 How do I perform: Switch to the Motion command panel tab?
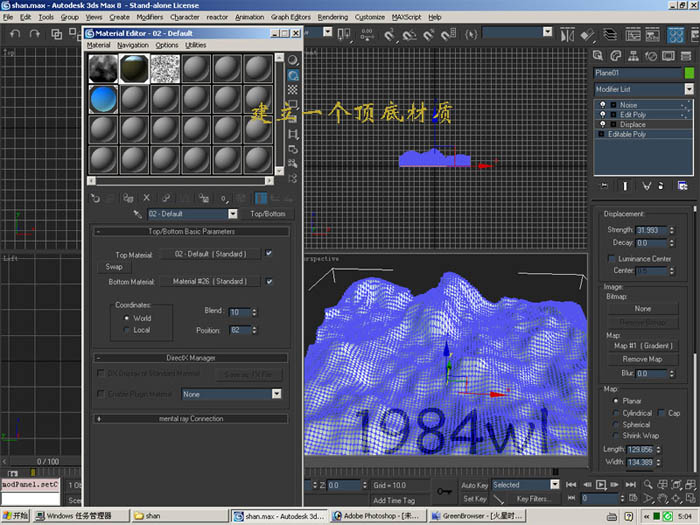click(x=651, y=56)
